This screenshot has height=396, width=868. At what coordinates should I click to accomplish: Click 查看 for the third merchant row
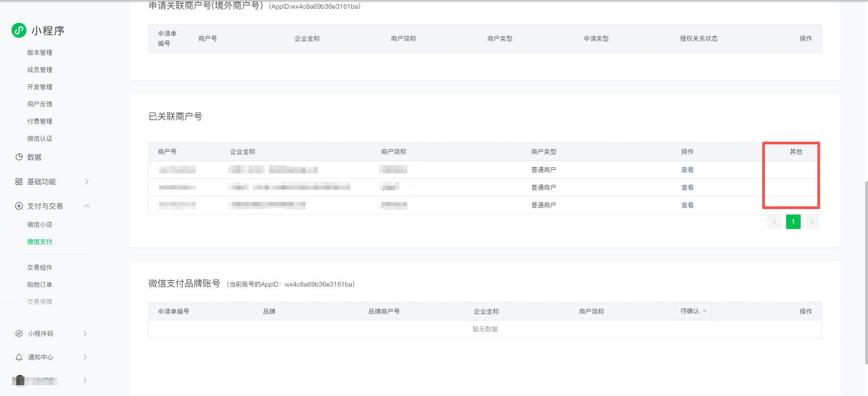click(x=688, y=205)
